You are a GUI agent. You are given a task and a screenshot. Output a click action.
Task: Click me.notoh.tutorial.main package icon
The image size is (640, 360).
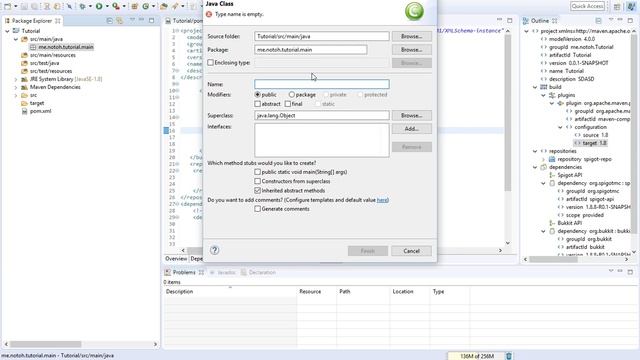[33, 47]
